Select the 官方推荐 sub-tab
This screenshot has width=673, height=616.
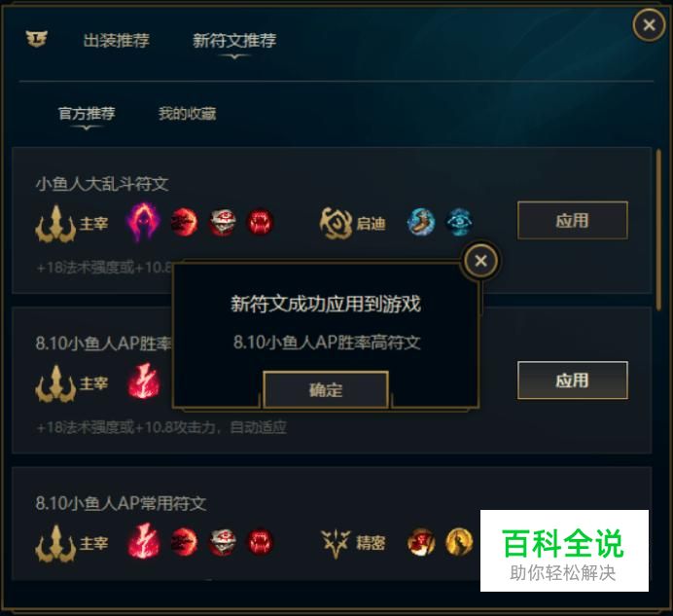[x=87, y=114]
